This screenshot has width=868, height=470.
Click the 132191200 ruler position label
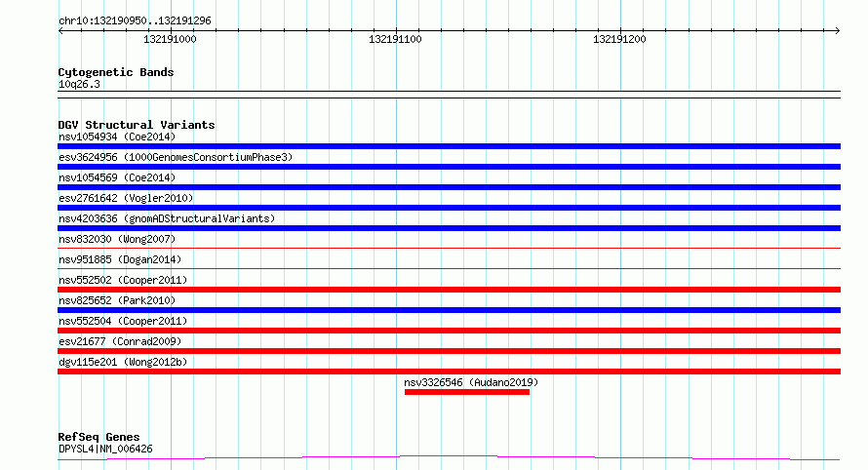click(x=619, y=39)
